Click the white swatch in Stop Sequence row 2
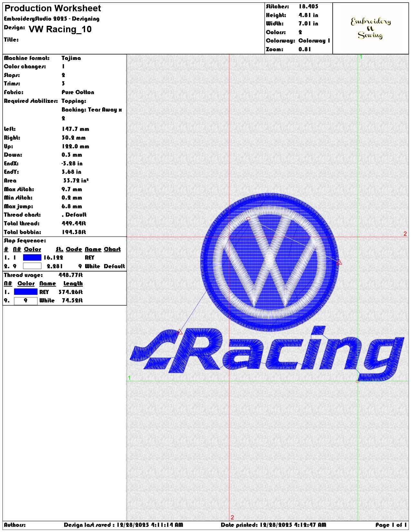Image resolution: width=411 pixels, height=532 pixels. [32, 266]
